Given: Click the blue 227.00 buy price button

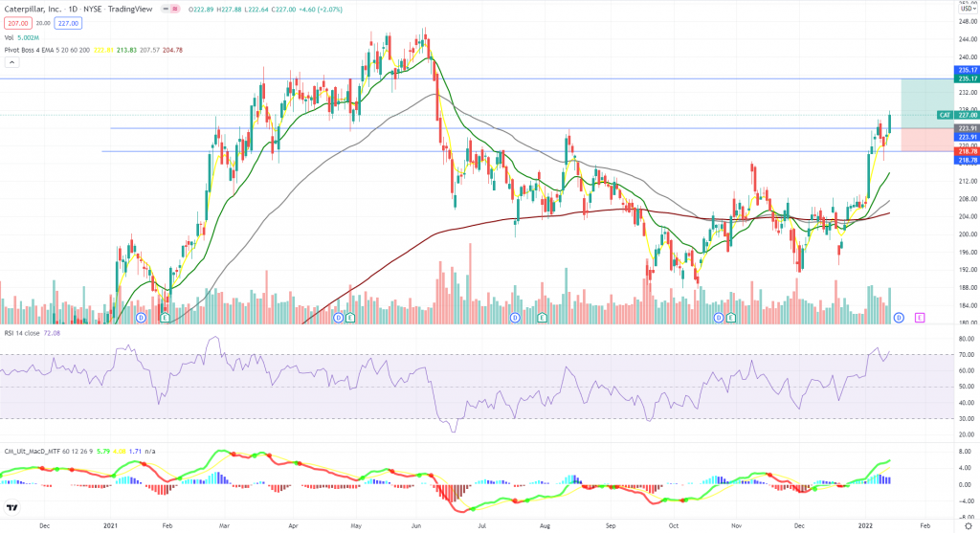Looking at the screenshot, I should click(68, 23).
